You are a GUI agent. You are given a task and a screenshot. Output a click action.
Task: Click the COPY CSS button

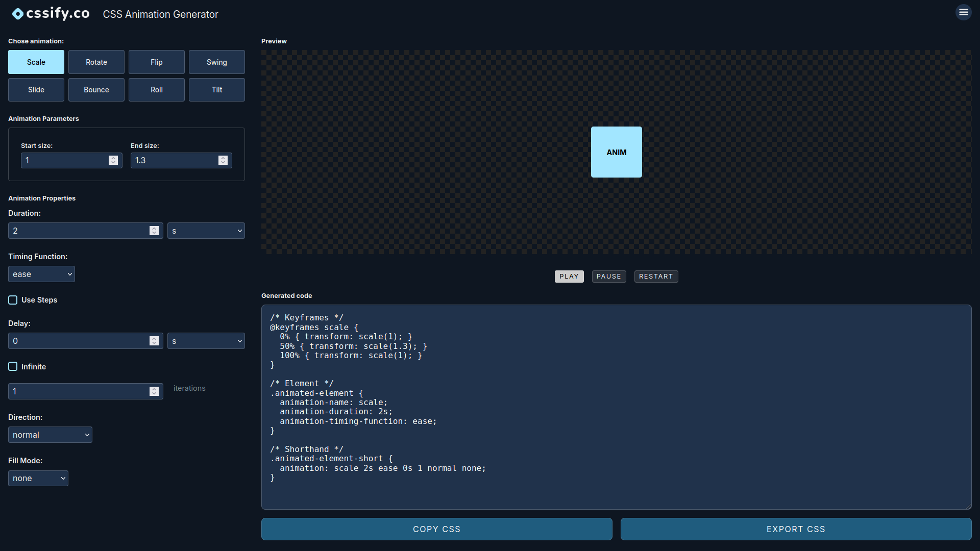click(x=436, y=529)
